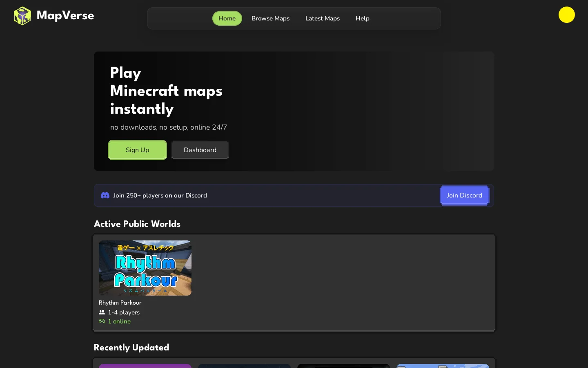Click 'no downloads, no setup, online 24/7' tagline
588x368 pixels.
pos(169,127)
